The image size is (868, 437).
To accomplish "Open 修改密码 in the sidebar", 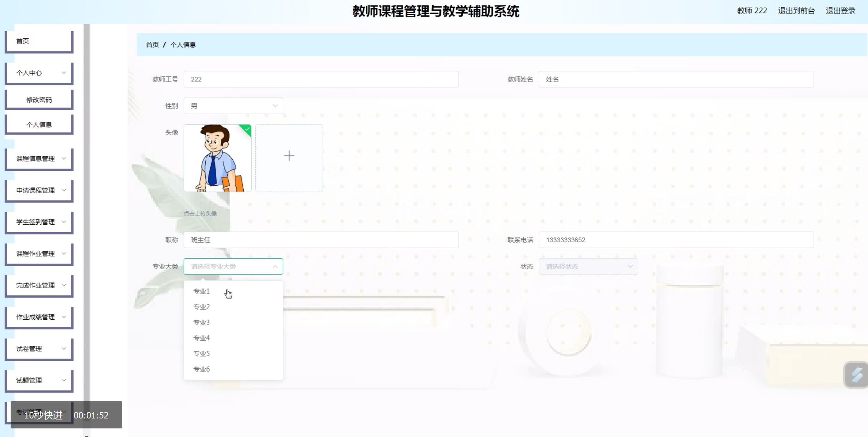I will tap(39, 100).
